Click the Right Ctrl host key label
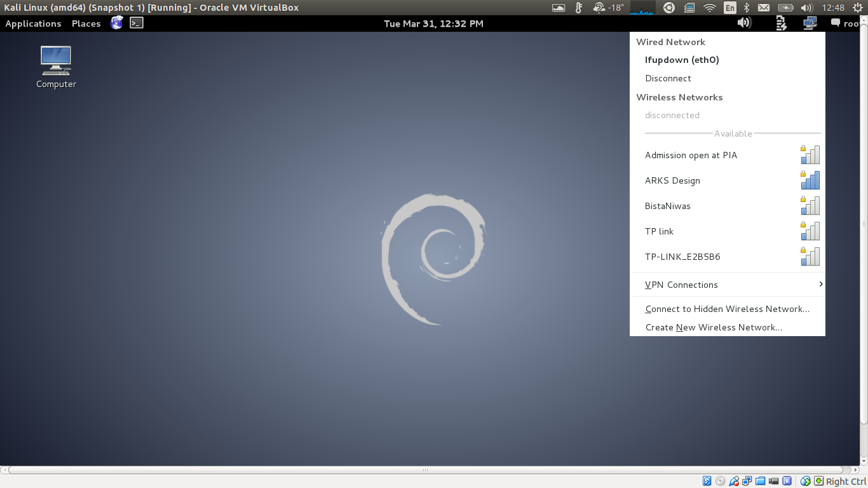Screen dimensions: 868x488 (846, 481)
